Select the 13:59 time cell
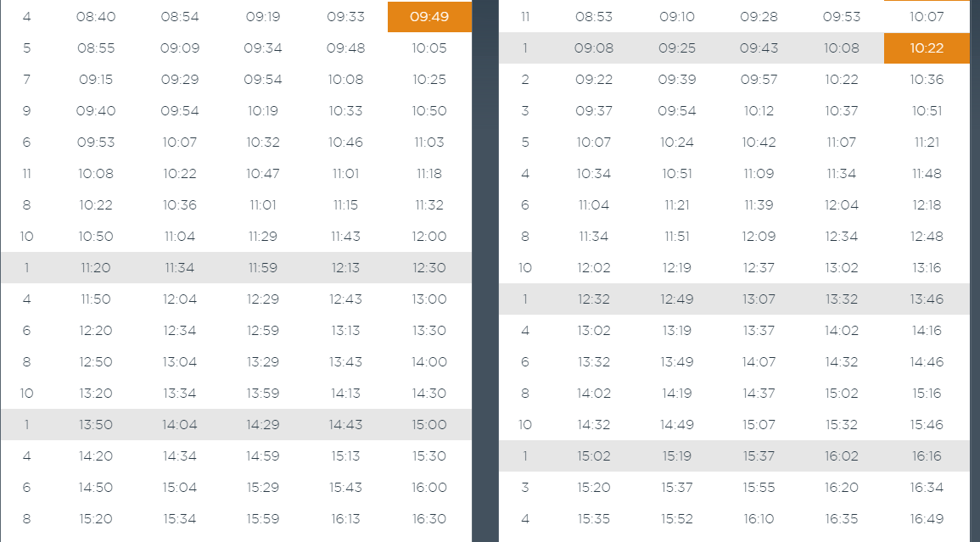Screen dimensions: 980x542 tap(262, 394)
